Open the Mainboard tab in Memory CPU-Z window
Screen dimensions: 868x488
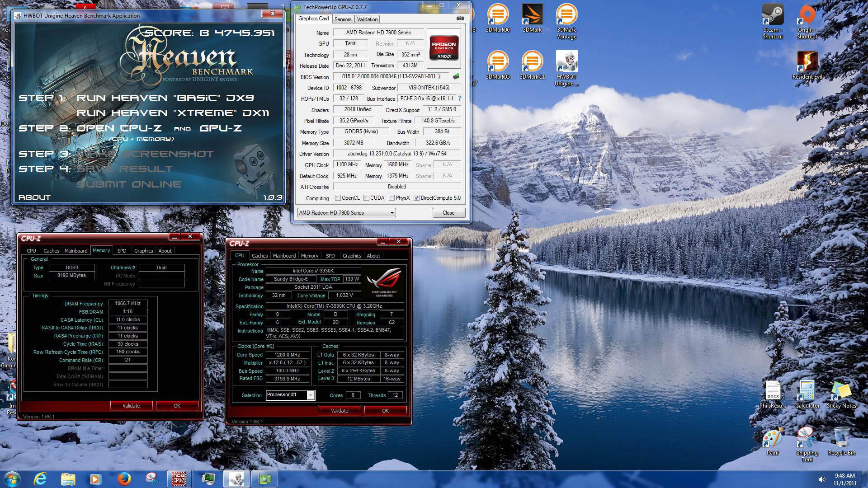pyautogui.click(x=76, y=251)
